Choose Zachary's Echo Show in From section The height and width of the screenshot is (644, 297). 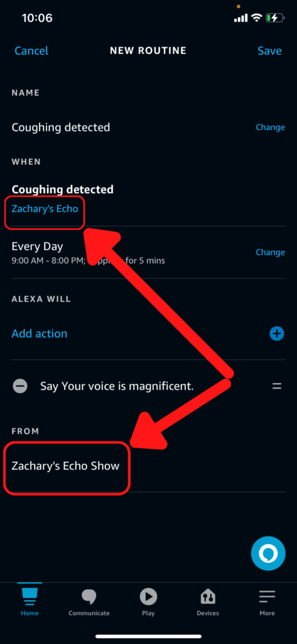coord(66,466)
